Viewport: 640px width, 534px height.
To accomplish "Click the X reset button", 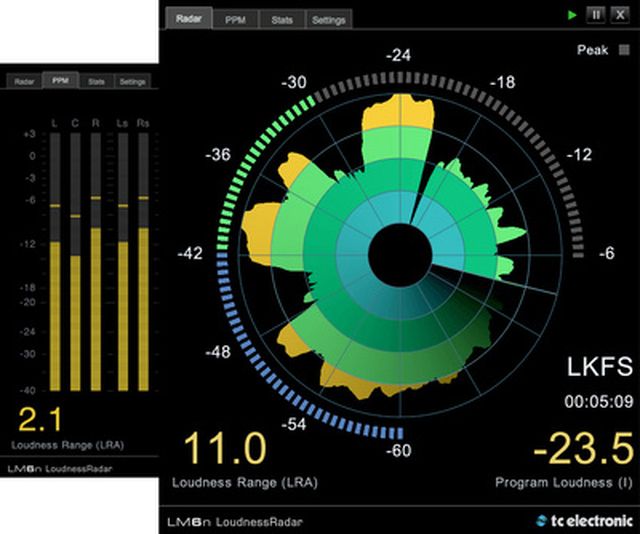I will (x=620, y=15).
